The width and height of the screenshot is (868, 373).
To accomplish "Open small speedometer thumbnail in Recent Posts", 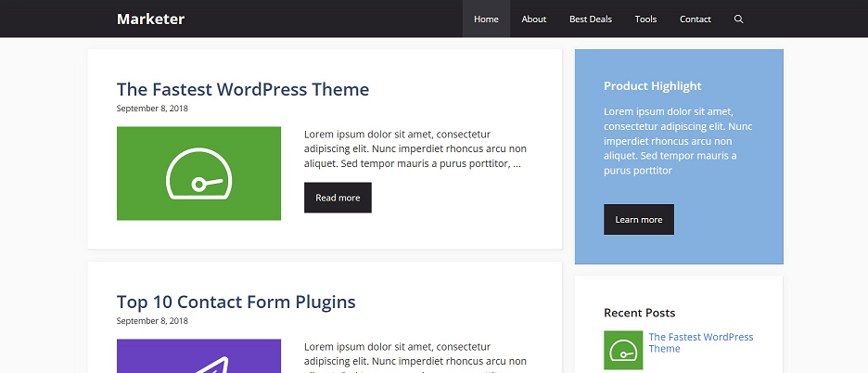I will pyautogui.click(x=623, y=351).
